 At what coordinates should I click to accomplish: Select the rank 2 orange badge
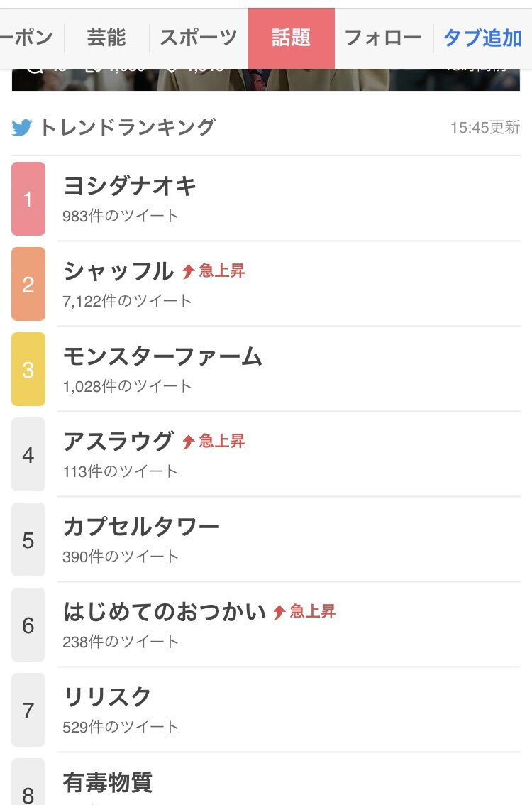(28, 284)
